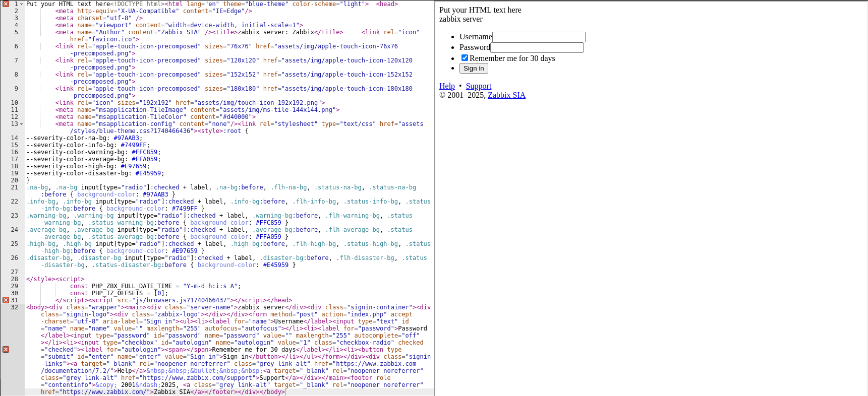Click the meta http-equiv X-UA-Compatible line
This screenshot has width=868, height=396.
click(x=154, y=11)
